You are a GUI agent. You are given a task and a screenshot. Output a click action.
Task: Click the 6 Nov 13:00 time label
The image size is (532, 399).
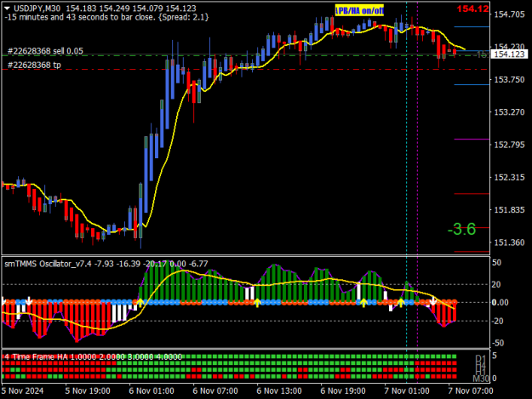click(279, 390)
